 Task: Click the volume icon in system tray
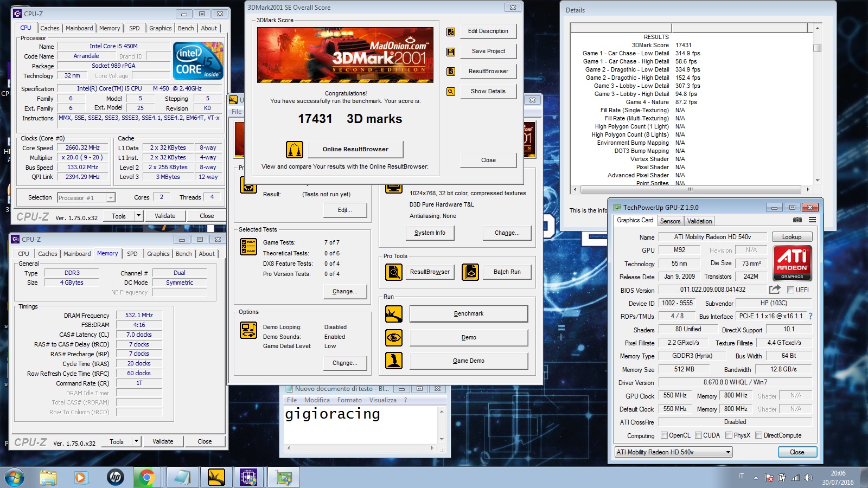tap(808, 478)
